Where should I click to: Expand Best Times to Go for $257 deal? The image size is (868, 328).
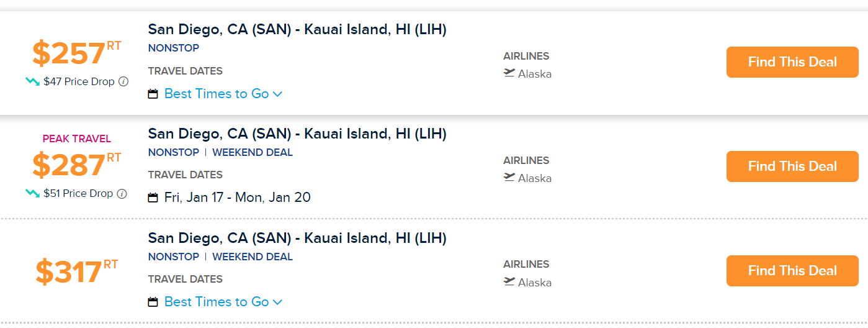point(223,94)
